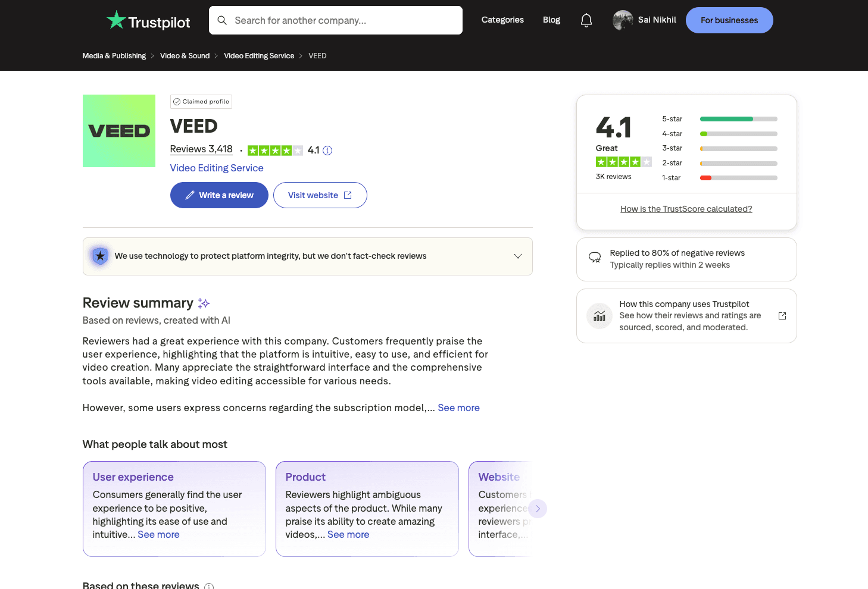
Task: Go to Media & Publishing breadcrumb
Action: [x=114, y=56]
